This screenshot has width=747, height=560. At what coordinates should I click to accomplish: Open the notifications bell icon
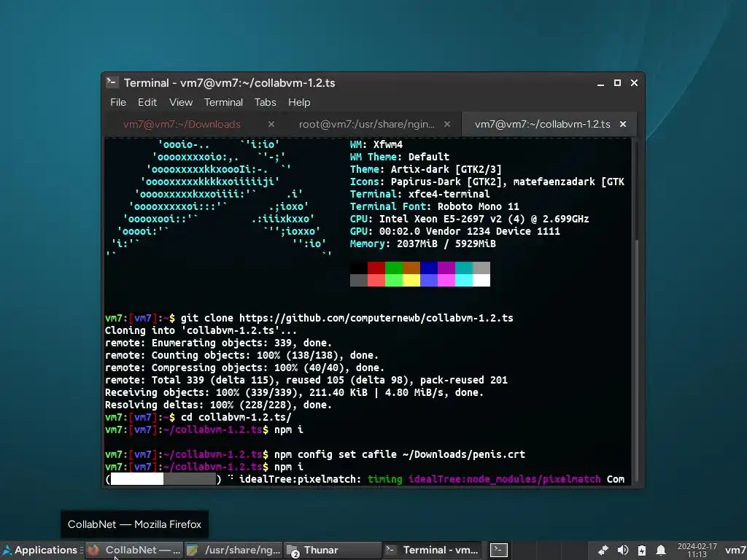coord(661,550)
